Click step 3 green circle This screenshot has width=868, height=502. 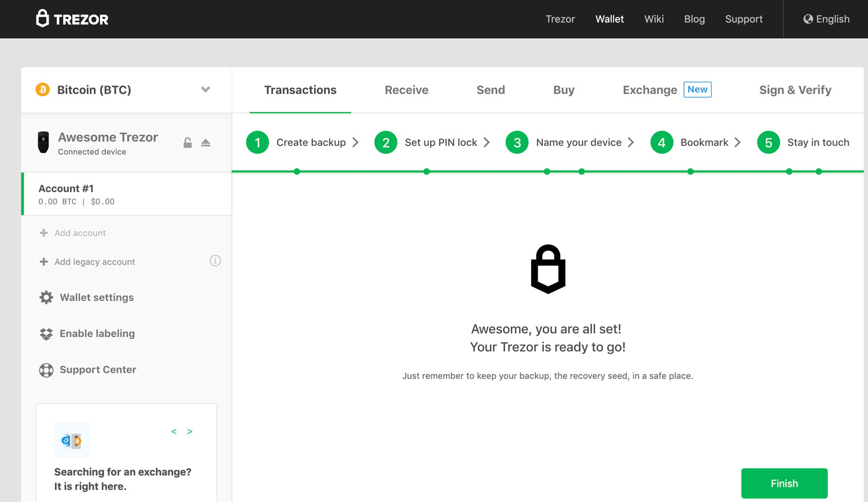click(x=517, y=142)
